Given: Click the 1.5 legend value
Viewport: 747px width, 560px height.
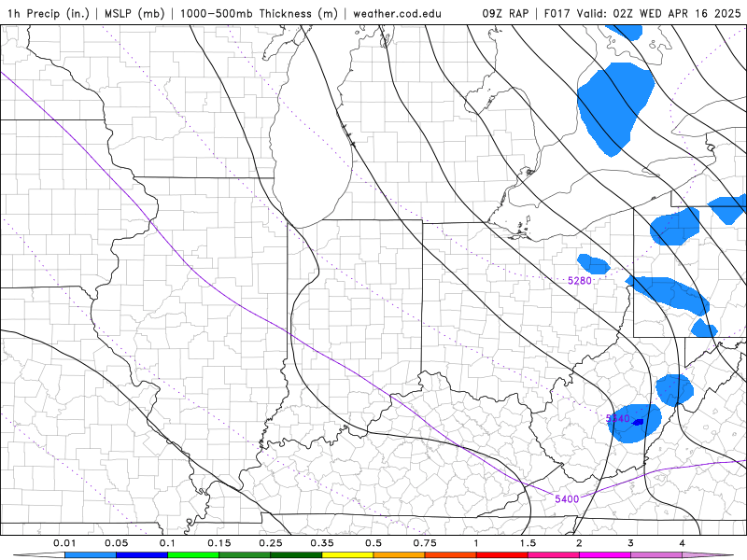Looking at the screenshot, I should [x=528, y=543].
